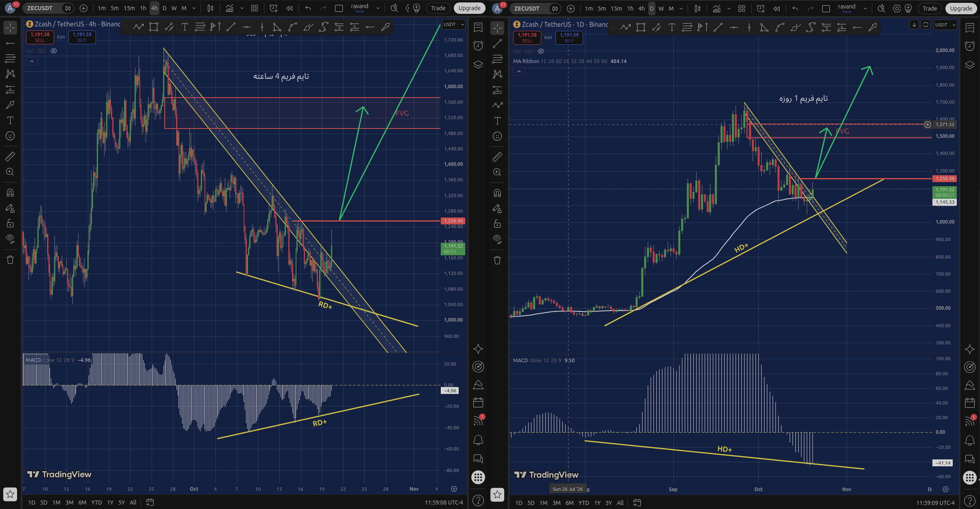Select zoom-in tool in right chart sidebar

point(497,172)
